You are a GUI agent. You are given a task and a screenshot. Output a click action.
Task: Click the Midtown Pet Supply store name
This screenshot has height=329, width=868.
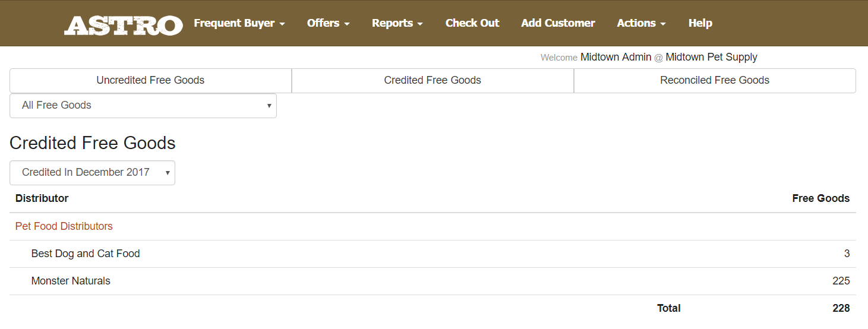pyautogui.click(x=711, y=57)
